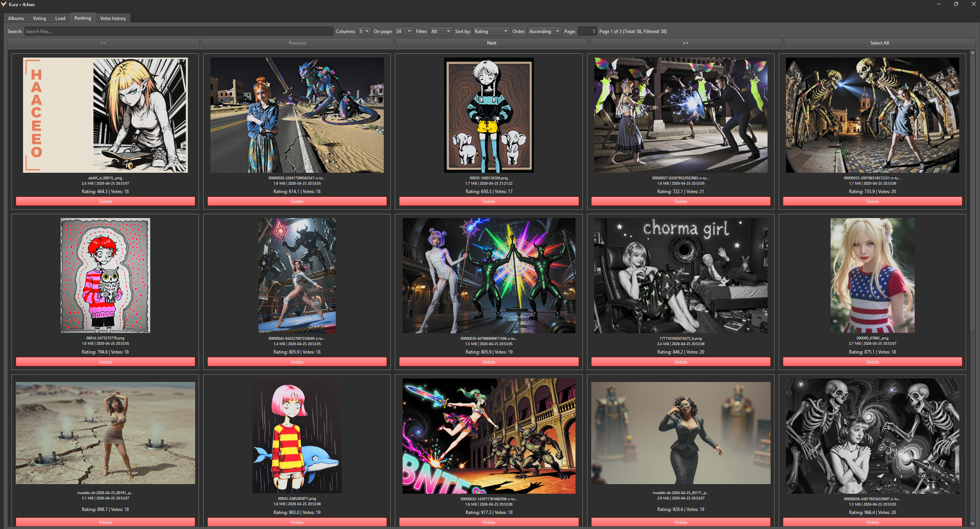Open the Columns dropdown
Viewport: 980px width, 529px height.
364,31
